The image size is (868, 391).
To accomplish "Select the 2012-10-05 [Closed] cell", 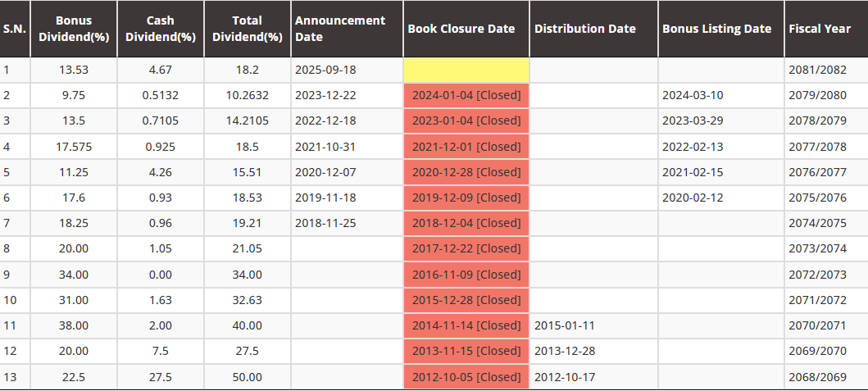I will 466,377.
